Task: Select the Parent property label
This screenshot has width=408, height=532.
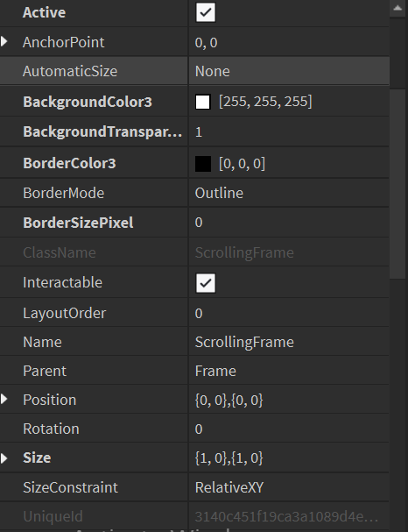Action: pyautogui.click(x=45, y=371)
